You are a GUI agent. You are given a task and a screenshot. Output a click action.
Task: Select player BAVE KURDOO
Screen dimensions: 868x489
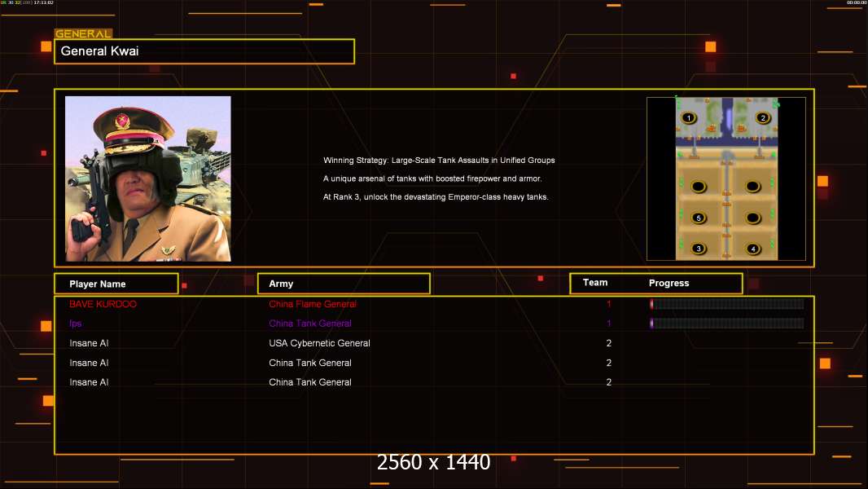[x=103, y=304]
